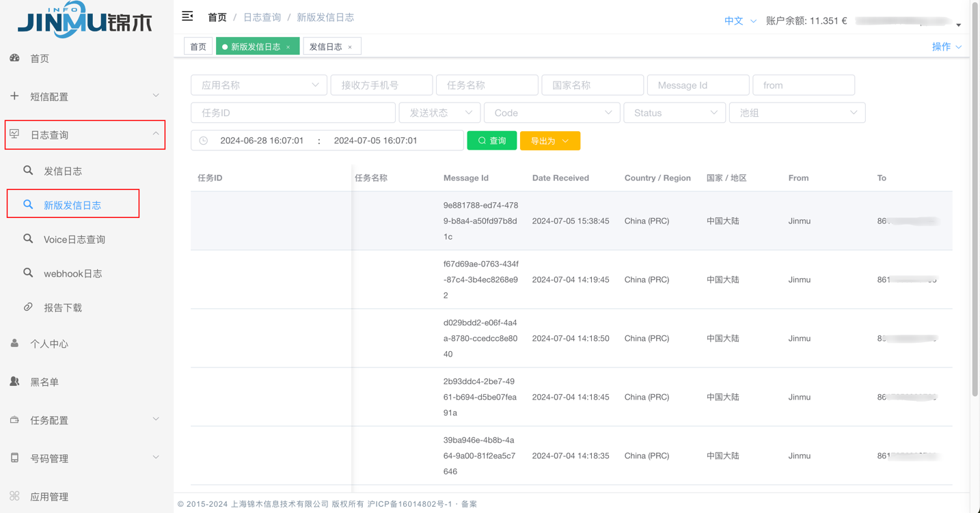Viewport: 980px width, 513px height.
Task: Open the Status dropdown
Action: 675,113
